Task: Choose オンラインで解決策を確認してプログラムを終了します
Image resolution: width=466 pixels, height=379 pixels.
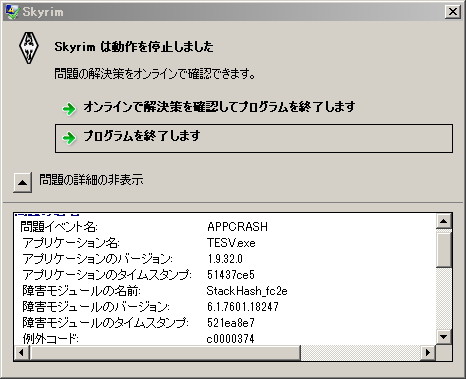Action: (219, 107)
